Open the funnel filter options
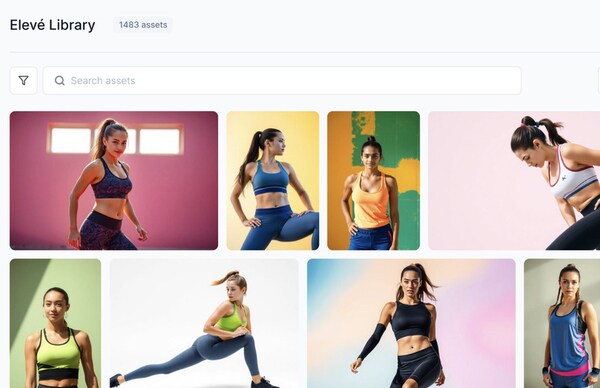 click(23, 80)
